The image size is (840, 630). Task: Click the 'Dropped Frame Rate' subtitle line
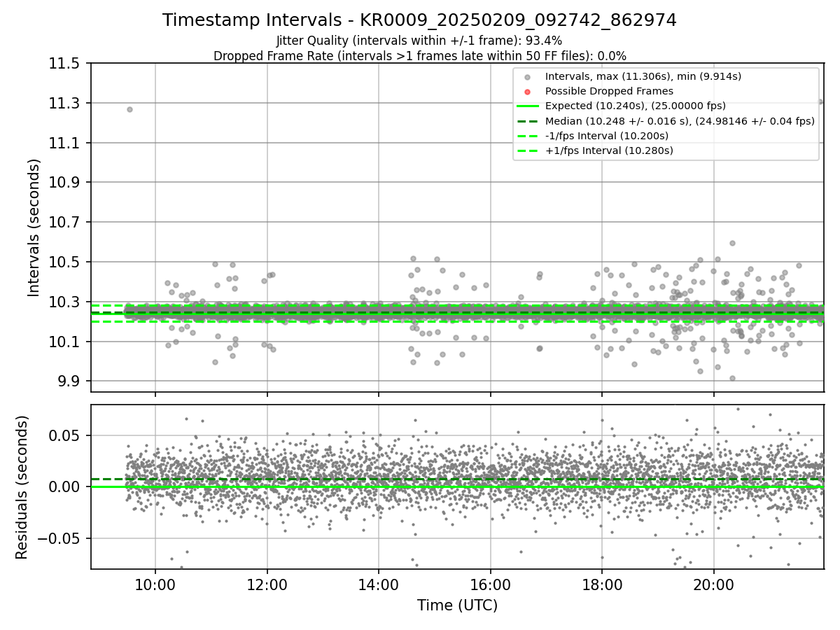tap(419, 55)
